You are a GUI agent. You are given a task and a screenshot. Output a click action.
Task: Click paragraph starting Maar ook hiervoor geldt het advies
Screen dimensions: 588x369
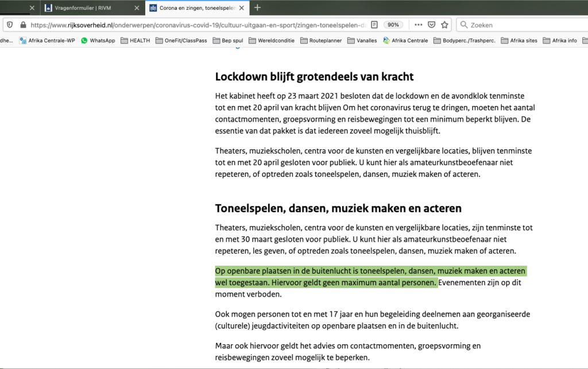click(x=347, y=351)
